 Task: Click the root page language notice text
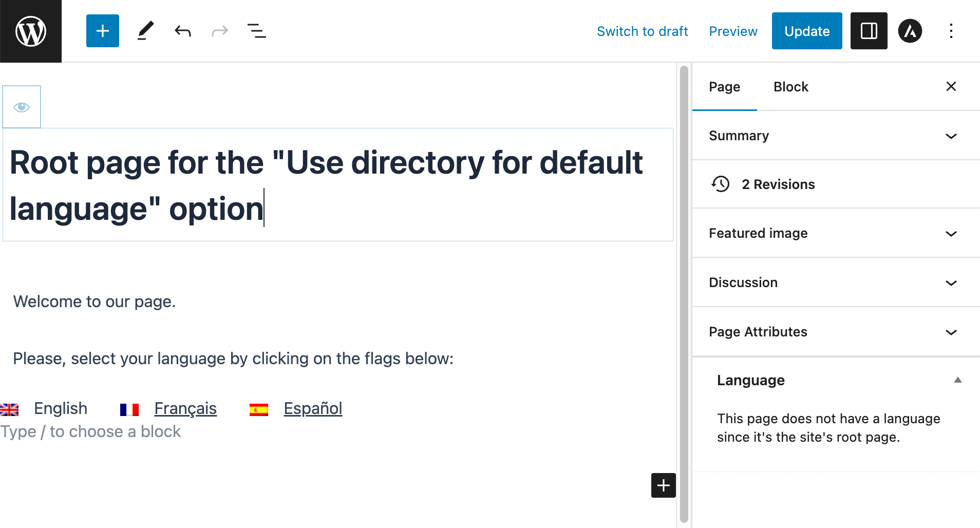(828, 428)
